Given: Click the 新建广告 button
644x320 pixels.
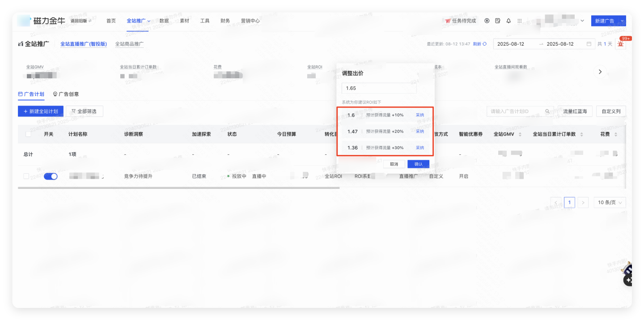Looking at the screenshot, I should click(x=605, y=21).
